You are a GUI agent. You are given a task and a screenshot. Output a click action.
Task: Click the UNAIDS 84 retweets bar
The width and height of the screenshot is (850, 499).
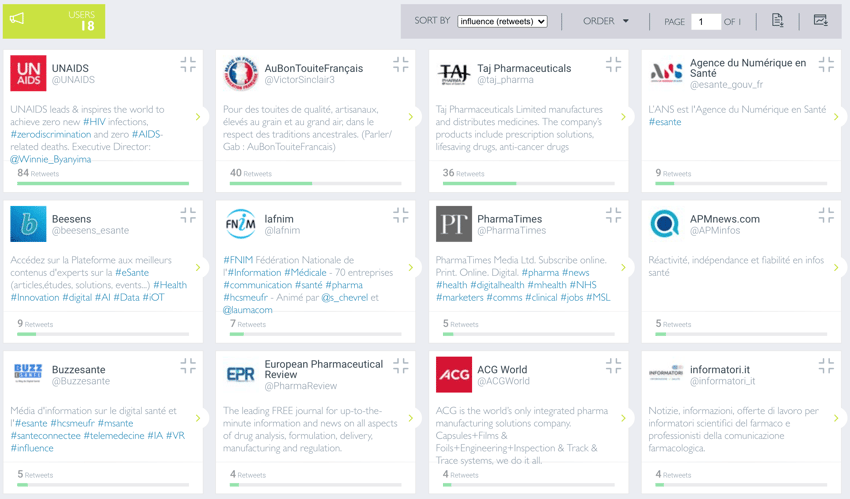click(x=103, y=184)
